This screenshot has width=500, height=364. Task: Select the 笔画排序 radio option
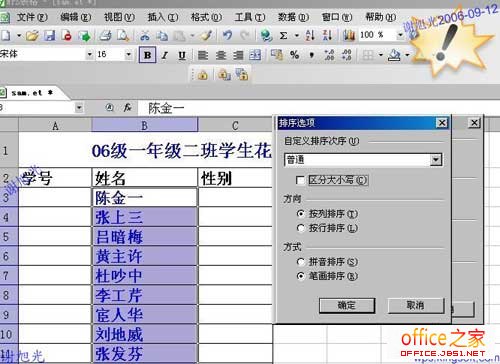pyautogui.click(x=301, y=276)
